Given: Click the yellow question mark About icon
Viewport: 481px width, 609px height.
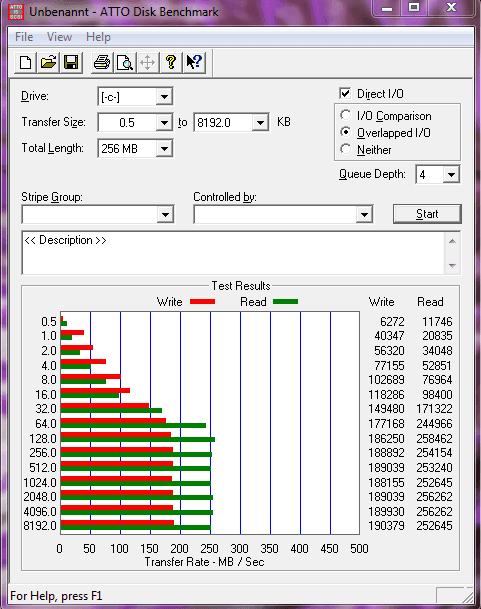Looking at the screenshot, I should [171, 63].
